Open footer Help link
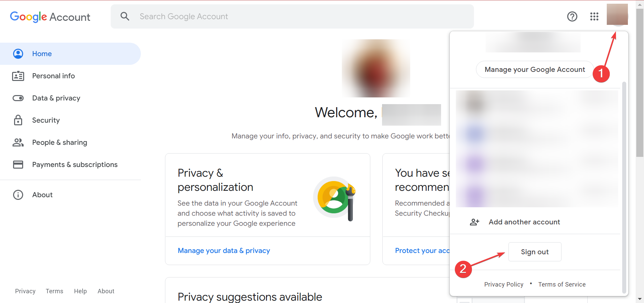This screenshot has height=303, width=644. pos(80,291)
